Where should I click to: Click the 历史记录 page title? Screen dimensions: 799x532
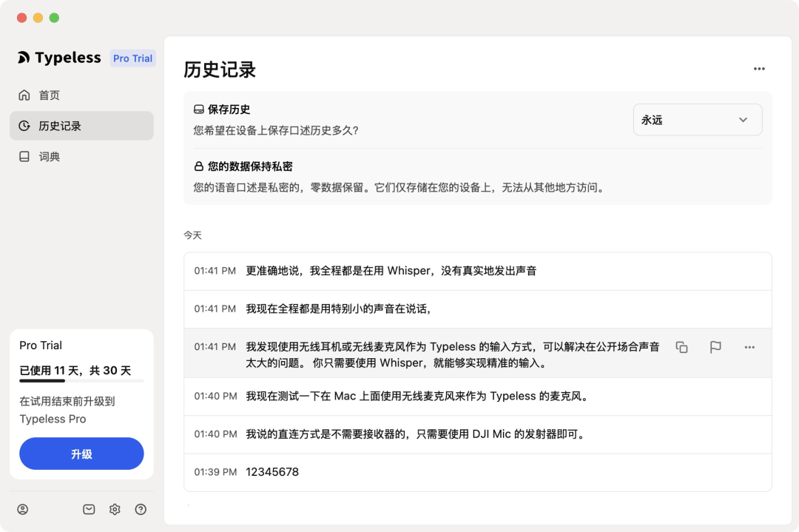point(220,70)
